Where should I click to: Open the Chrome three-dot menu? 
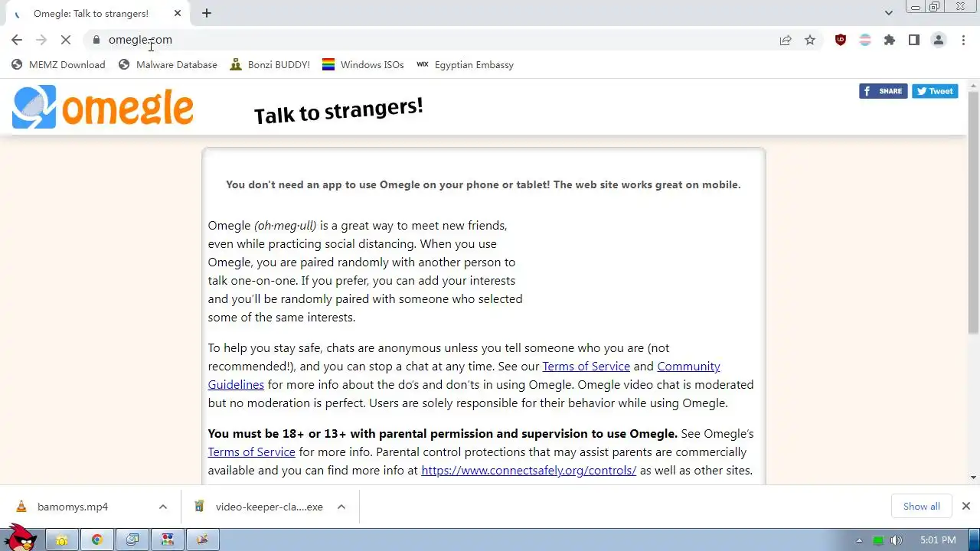[x=963, y=40]
